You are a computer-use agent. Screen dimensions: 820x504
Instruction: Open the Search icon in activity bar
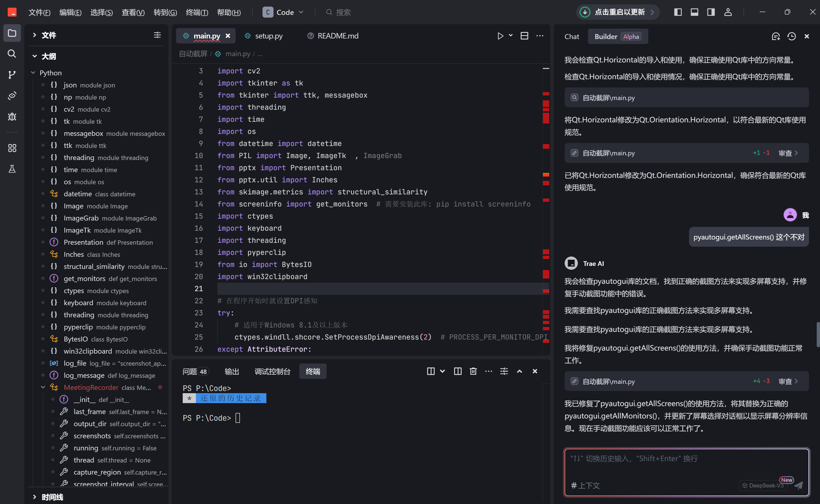point(12,54)
